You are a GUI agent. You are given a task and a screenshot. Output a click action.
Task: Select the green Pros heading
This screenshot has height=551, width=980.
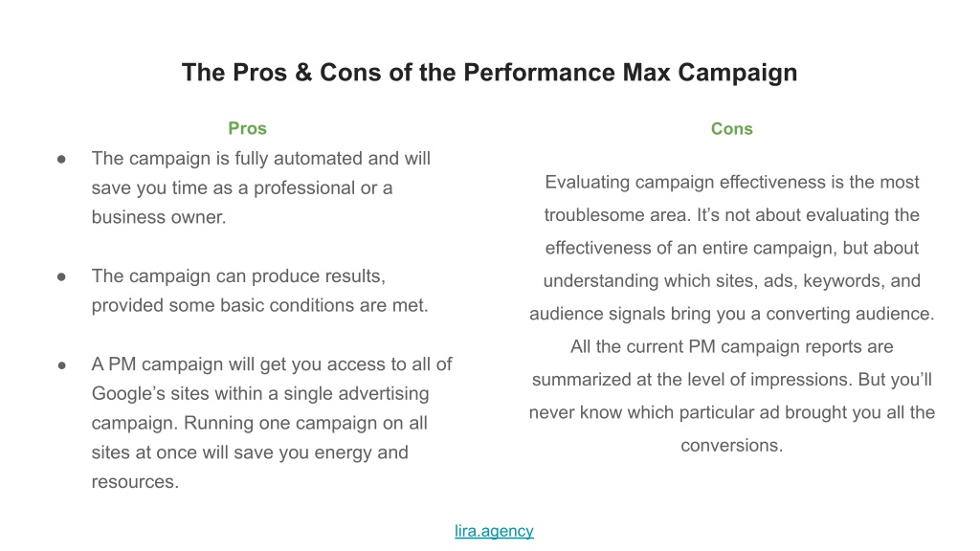[248, 129]
